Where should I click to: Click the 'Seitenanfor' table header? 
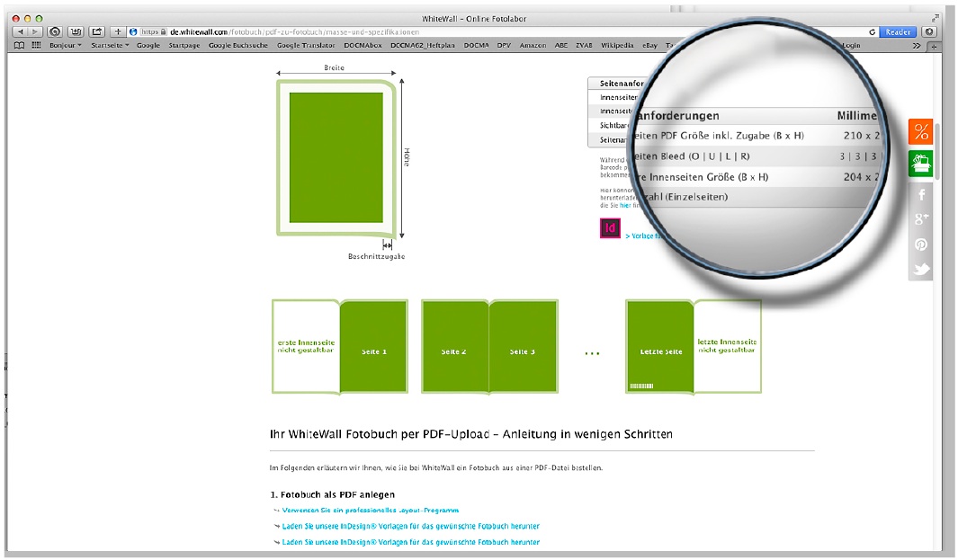point(622,83)
